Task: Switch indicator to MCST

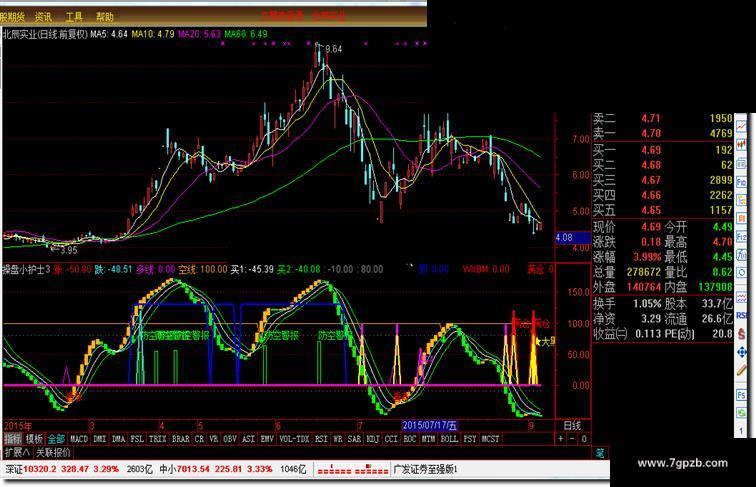Action: (x=490, y=439)
